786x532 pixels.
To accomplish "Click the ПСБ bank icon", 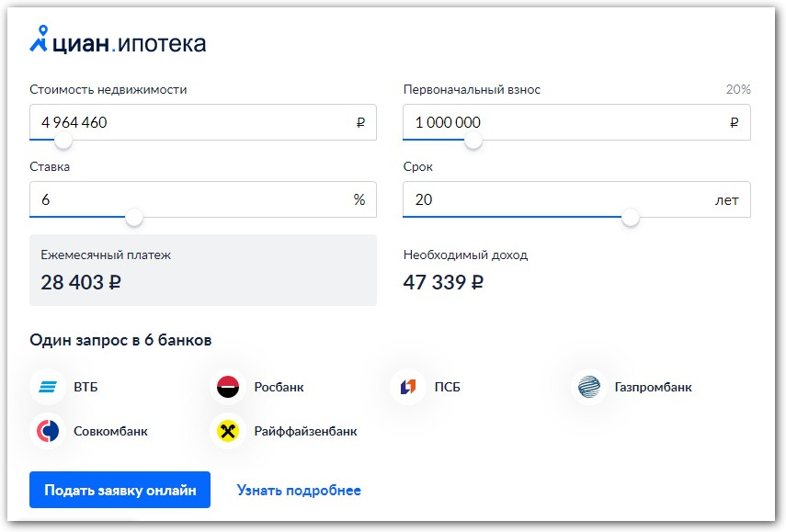I will (408, 387).
